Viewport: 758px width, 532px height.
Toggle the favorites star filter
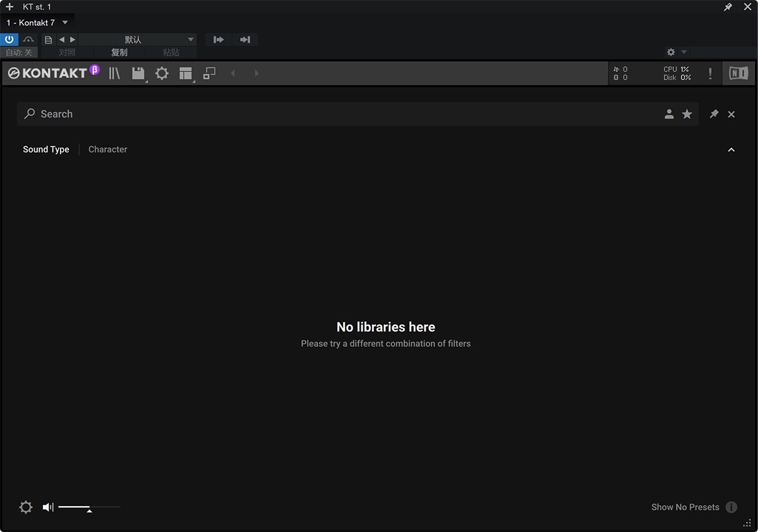tap(687, 114)
